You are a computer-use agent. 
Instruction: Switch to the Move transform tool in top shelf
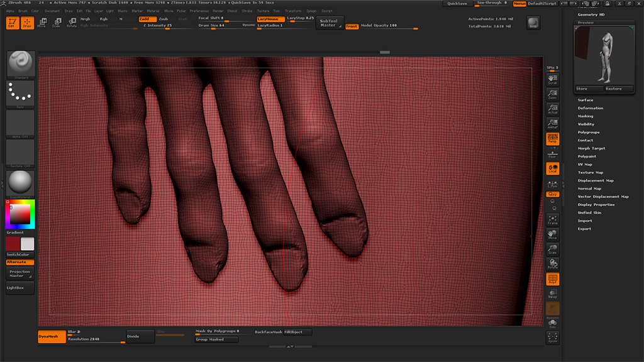[42, 23]
